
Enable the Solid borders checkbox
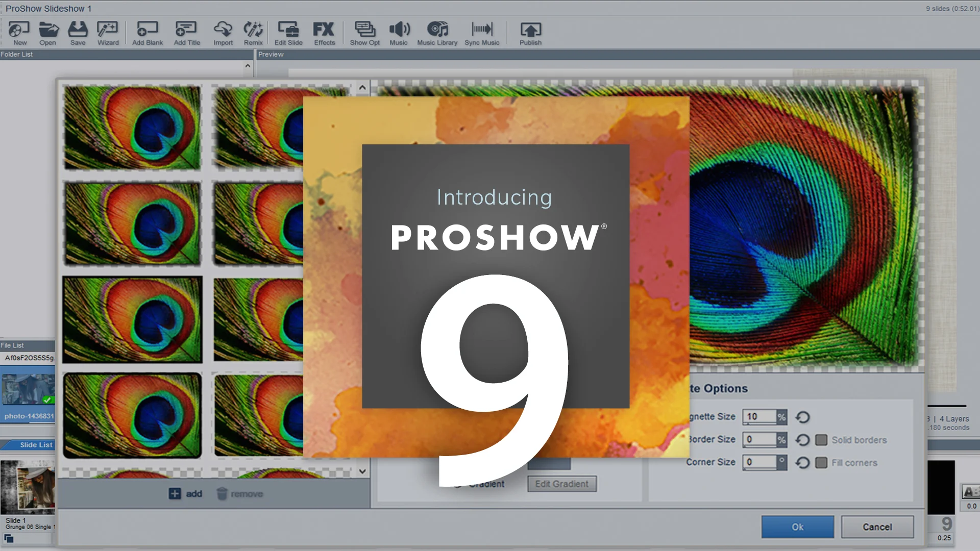pyautogui.click(x=821, y=440)
